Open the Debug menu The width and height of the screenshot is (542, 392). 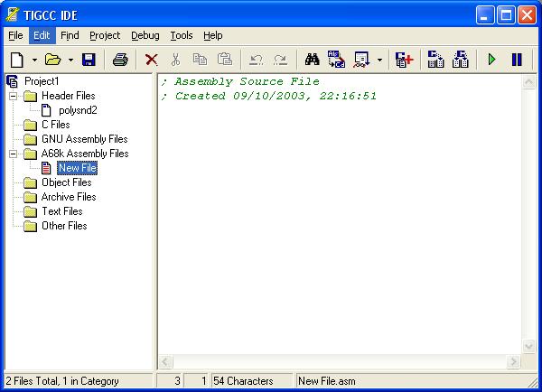(x=145, y=35)
